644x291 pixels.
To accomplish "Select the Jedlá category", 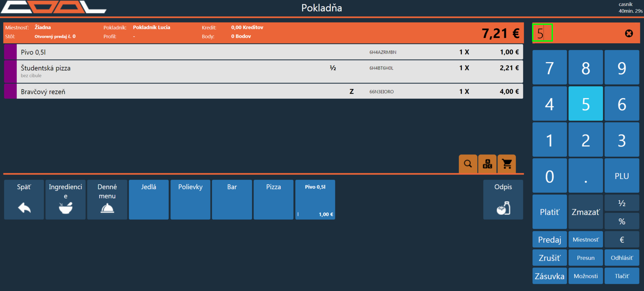I will tap(149, 200).
